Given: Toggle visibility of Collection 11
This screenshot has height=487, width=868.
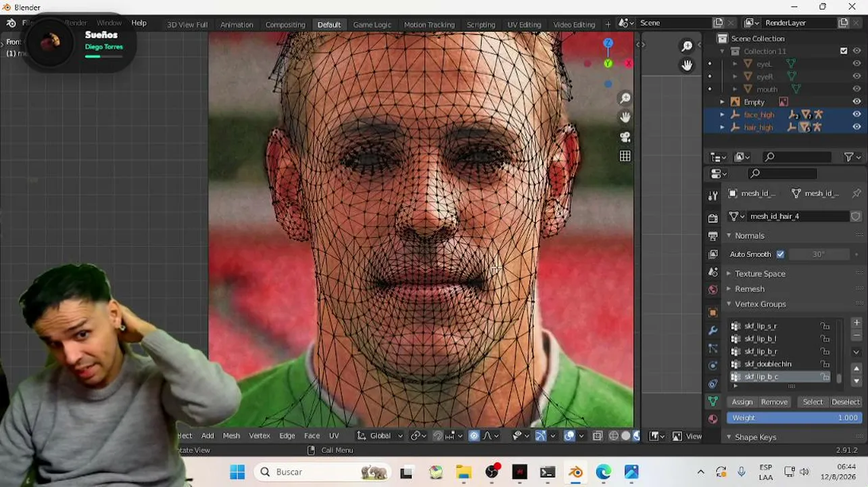Looking at the screenshot, I should (857, 51).
